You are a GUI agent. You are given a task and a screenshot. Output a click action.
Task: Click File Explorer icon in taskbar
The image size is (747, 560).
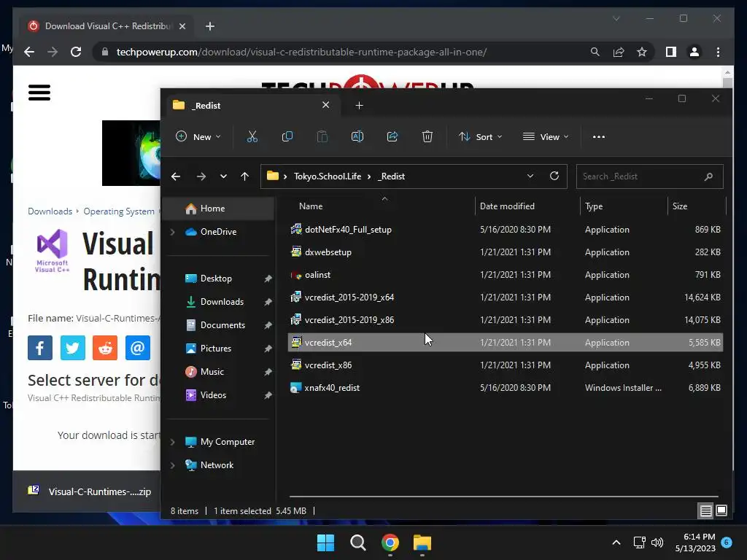422,542
